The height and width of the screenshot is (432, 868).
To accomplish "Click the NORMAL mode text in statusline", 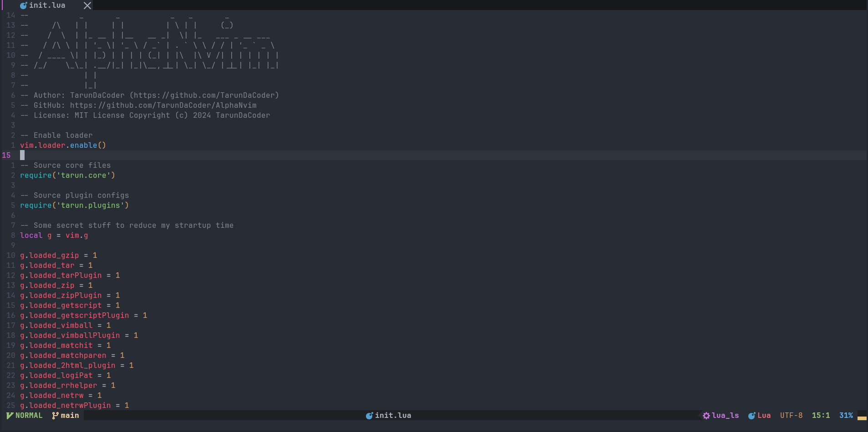I will [29, 416].
